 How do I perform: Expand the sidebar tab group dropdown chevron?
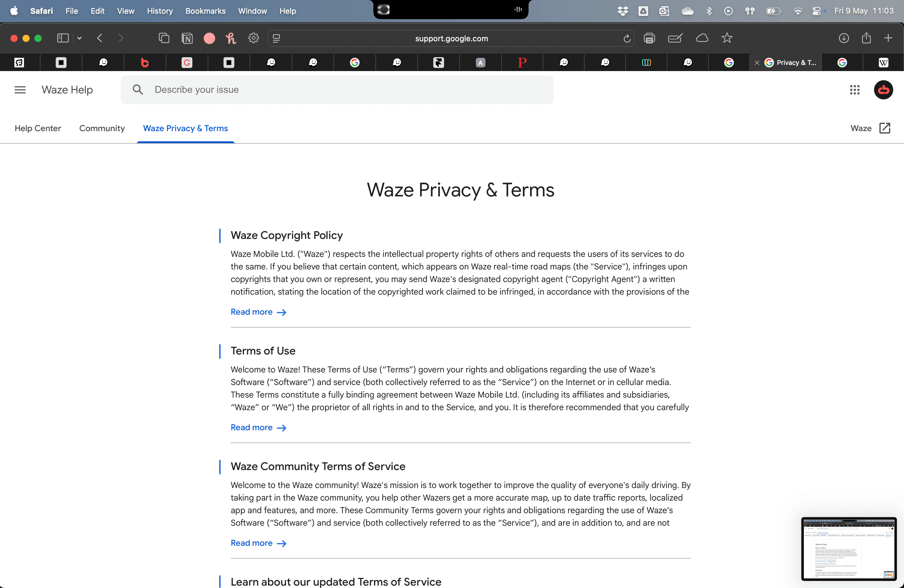(79, 38)
